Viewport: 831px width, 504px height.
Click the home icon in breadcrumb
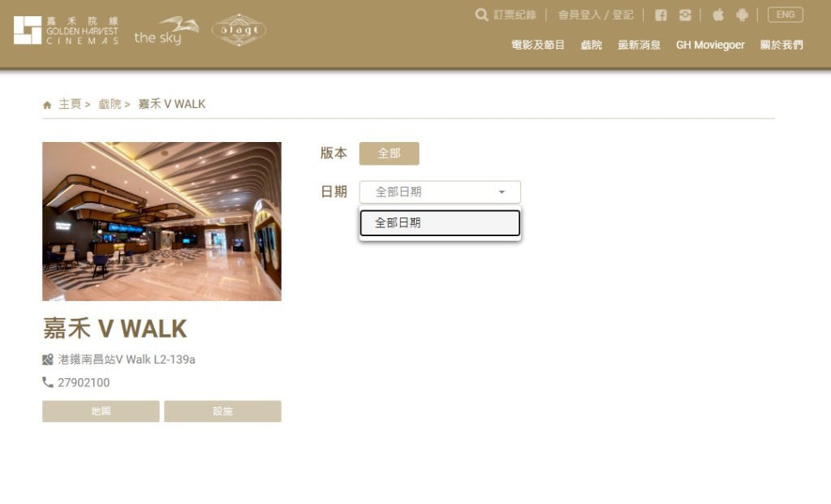(x=47, y=105)
